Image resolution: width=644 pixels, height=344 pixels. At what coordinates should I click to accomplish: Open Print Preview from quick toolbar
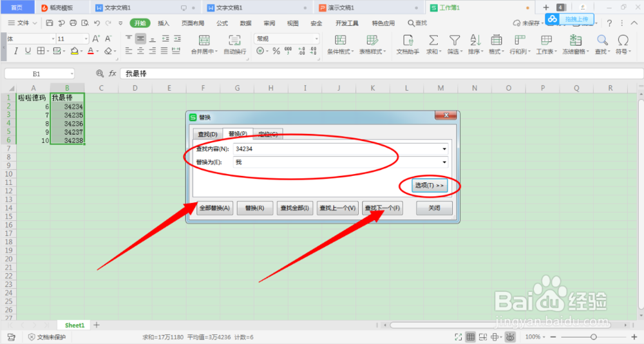(85, 23)
